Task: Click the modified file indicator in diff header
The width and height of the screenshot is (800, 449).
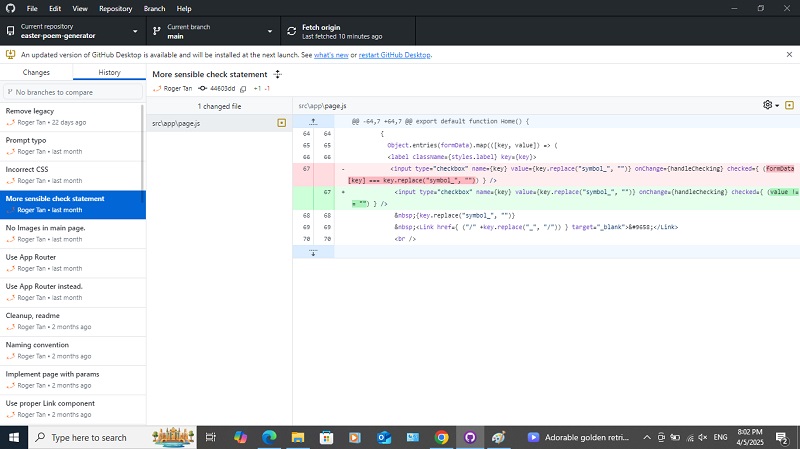Action: (x=789, y=105)
